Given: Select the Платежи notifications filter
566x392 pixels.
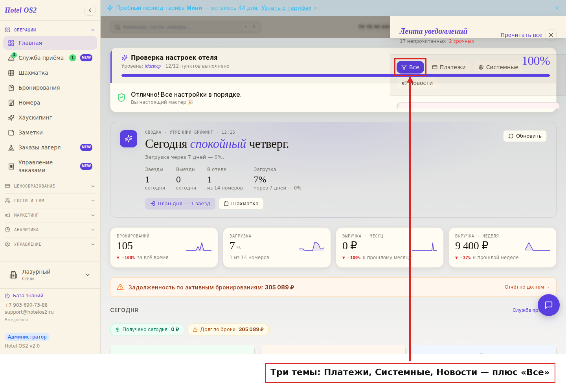Looking at the screenshot, I should tap(449, 67).
